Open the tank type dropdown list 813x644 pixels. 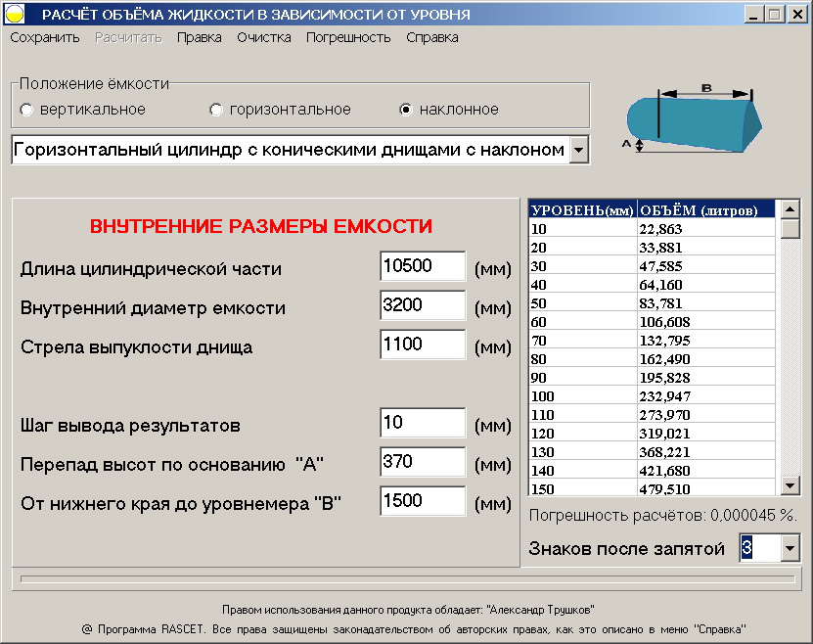tap(579, 150)
